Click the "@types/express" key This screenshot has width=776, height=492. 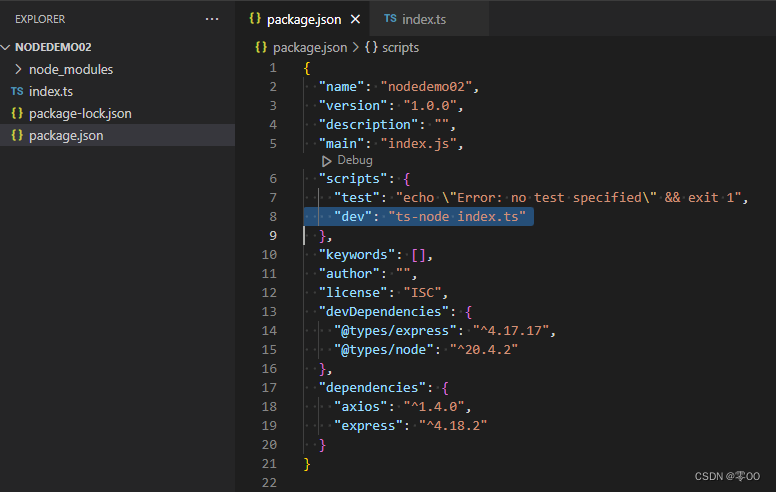point(395,331)
